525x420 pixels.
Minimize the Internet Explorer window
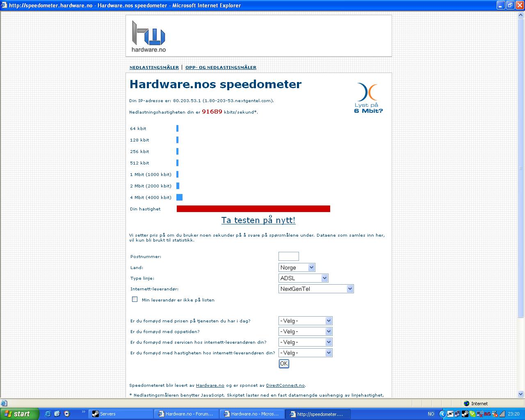tap(501, 5)
